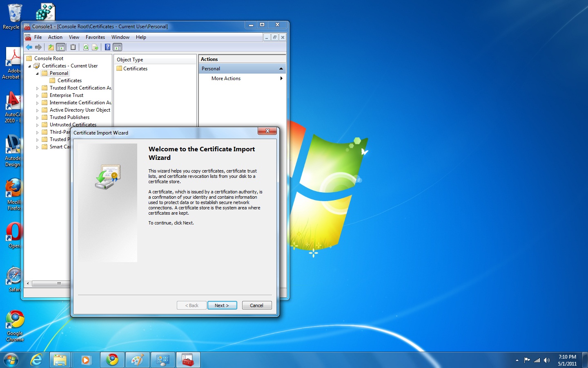Minimize the inner MDI child window
The width and height of the screenshot is (588, 368).
click(x=267, y=37)
